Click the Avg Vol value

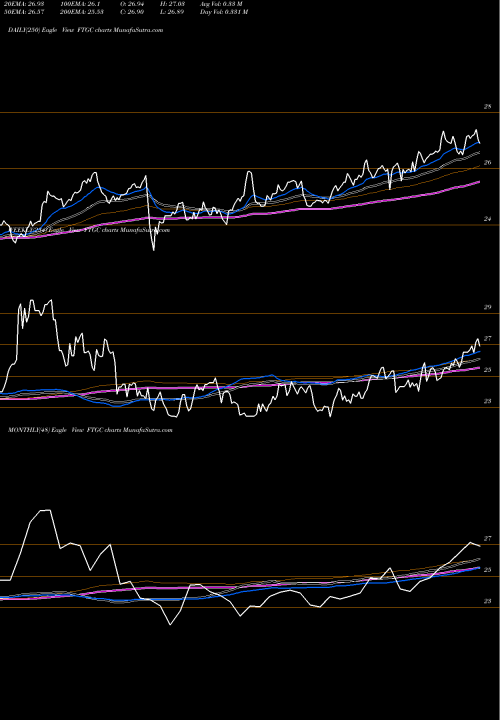[221, 4]
